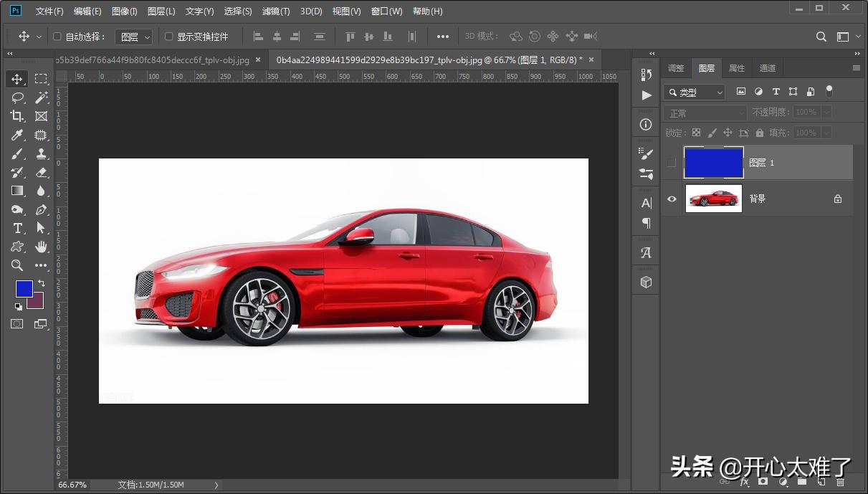
Task: Select the Pen tool
Action: pos(41,209)
